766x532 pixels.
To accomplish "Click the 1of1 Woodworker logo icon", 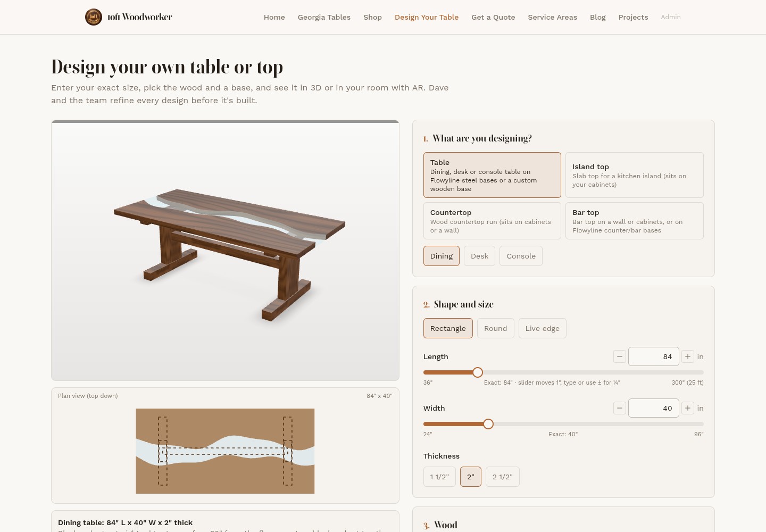I will [94, 17].
